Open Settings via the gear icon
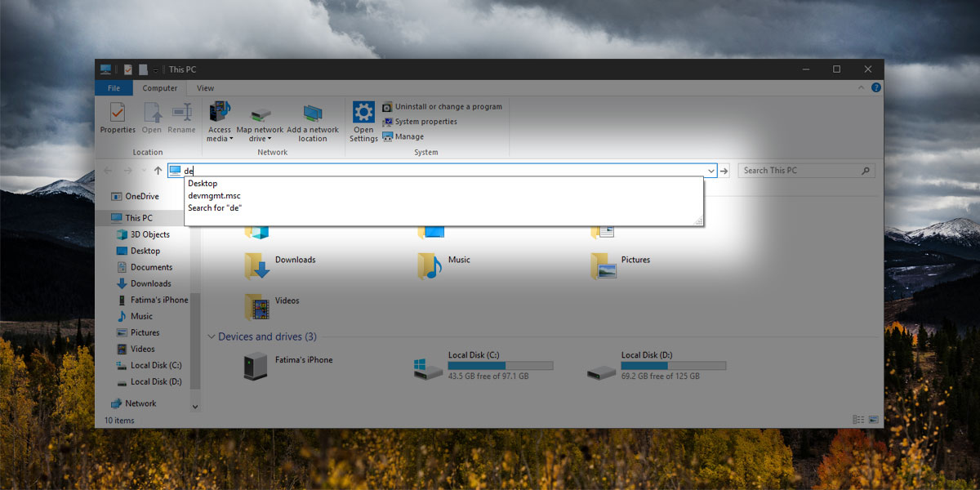 tap(363, 113)
